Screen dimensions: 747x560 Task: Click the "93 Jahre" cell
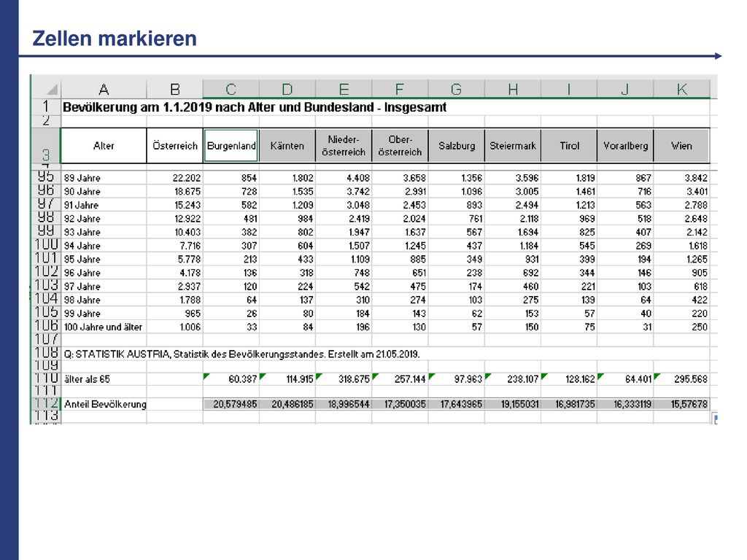pyautogui.click(x=104, y=232)
